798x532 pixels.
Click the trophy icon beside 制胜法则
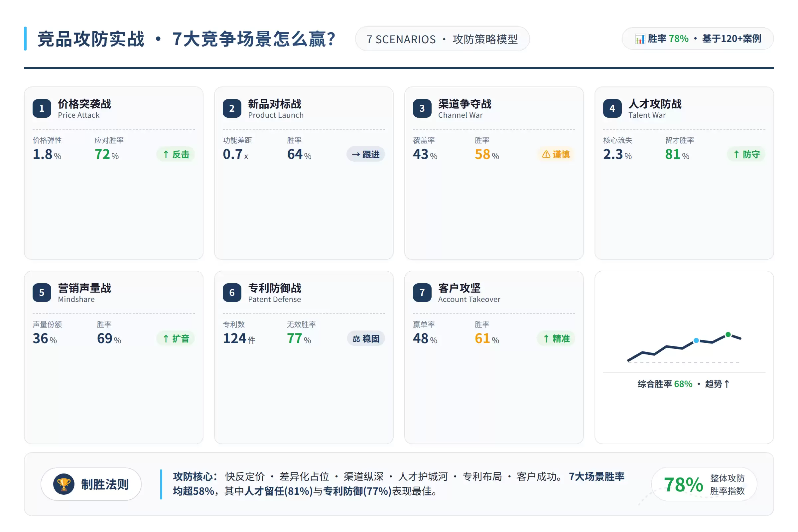(64, 484)
